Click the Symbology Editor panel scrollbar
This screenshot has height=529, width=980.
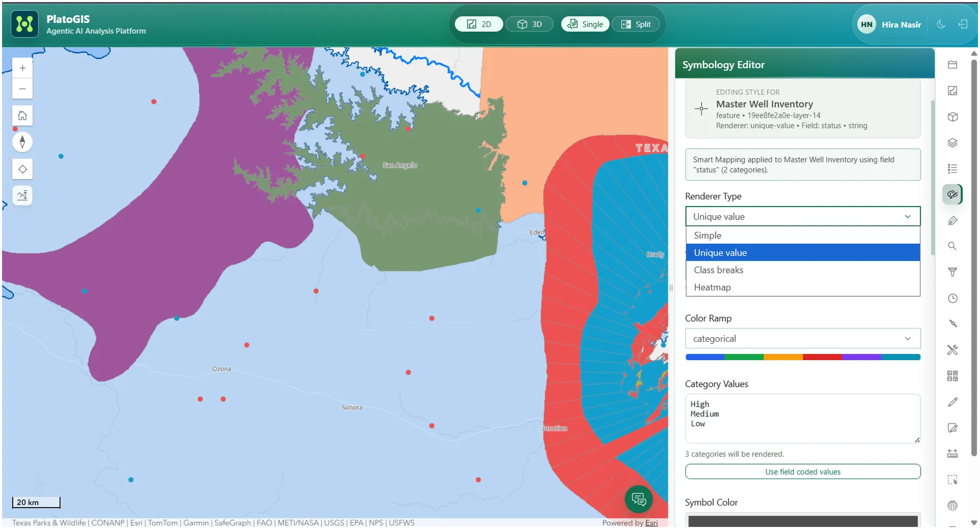point(933,178)
